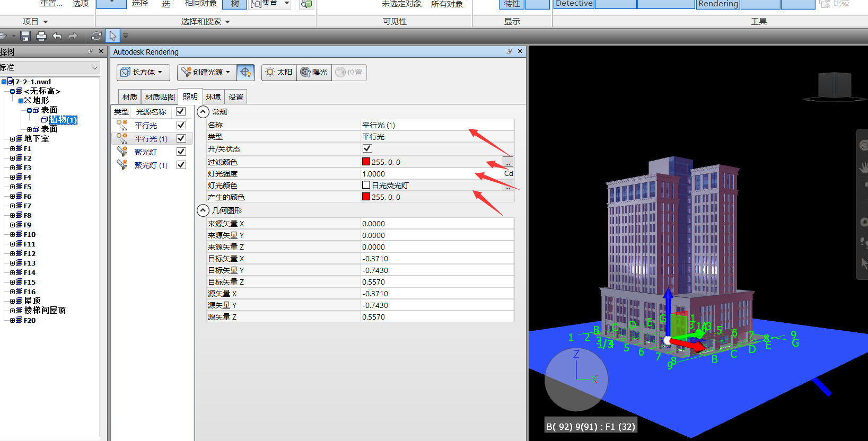
Task: Toggle checkbox for light 聚光灯
Action: (181, 152)
